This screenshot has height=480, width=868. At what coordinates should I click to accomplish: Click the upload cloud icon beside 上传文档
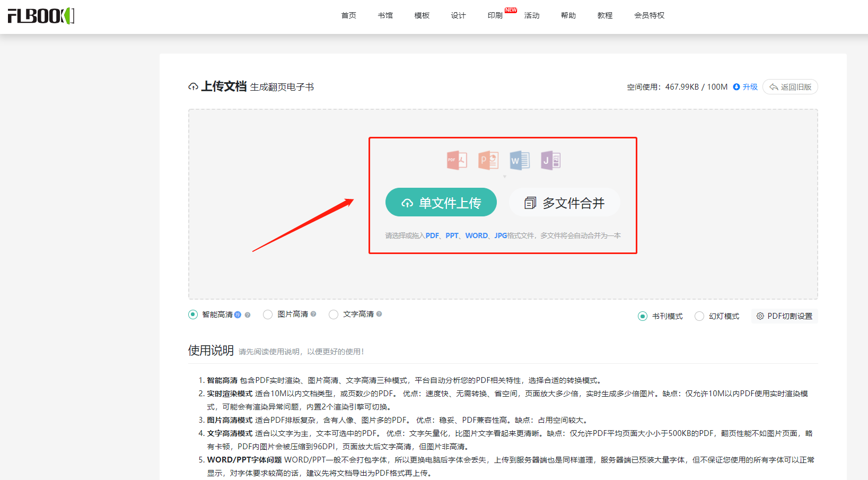click(193, 86)
